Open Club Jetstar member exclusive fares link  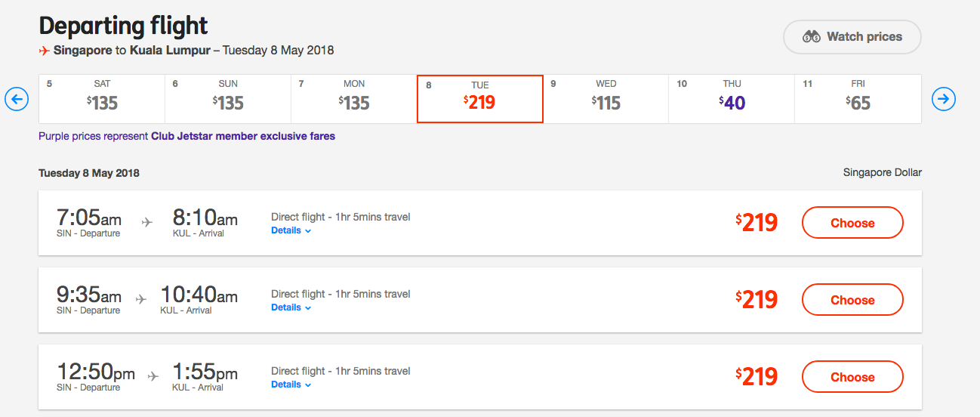click(243, 137)
